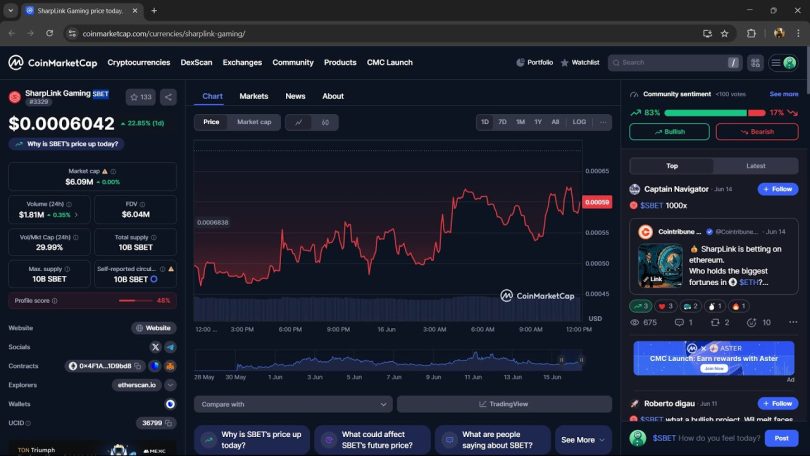The width and height of the screenshot is (810, 456).
Task: Share the SharpLink Gaming page
Action: click(168, 97)
